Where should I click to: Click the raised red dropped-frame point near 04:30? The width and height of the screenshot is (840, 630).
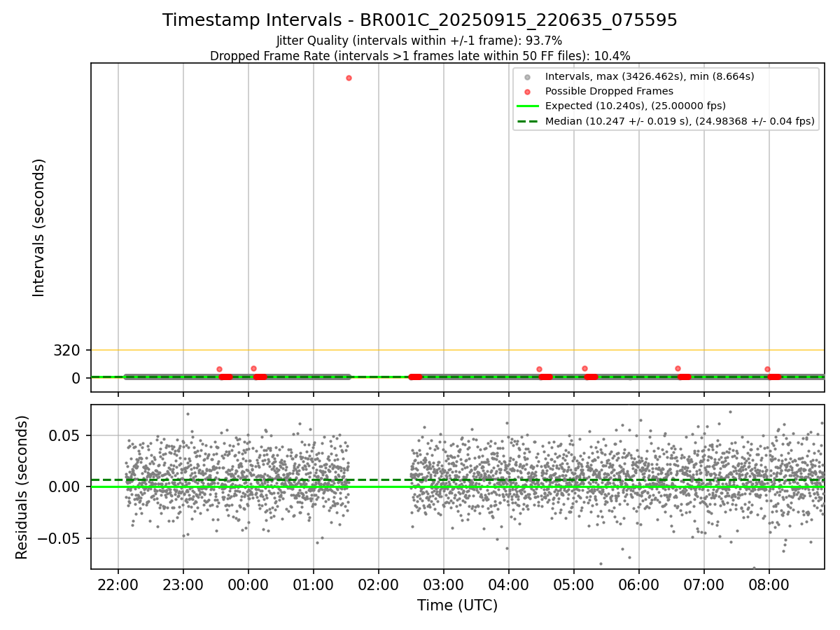(x=539, y=369)
